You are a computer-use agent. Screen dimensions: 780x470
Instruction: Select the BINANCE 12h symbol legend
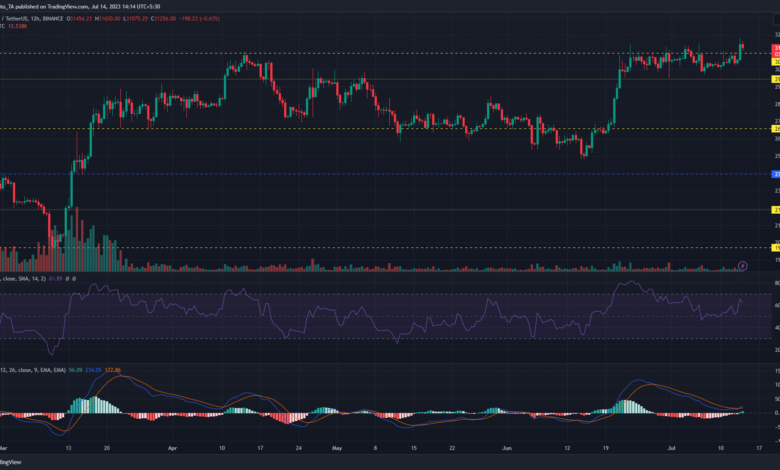click(x=40, y=19)
